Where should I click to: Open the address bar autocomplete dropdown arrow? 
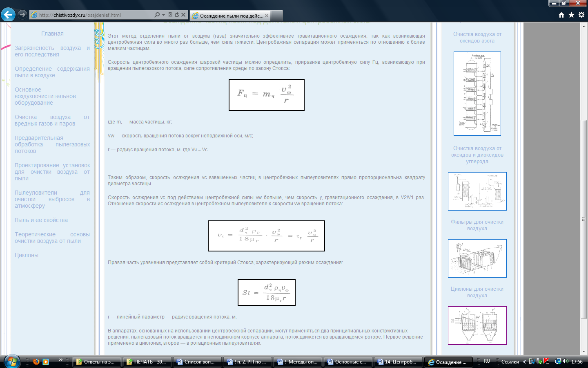[163, 15]
